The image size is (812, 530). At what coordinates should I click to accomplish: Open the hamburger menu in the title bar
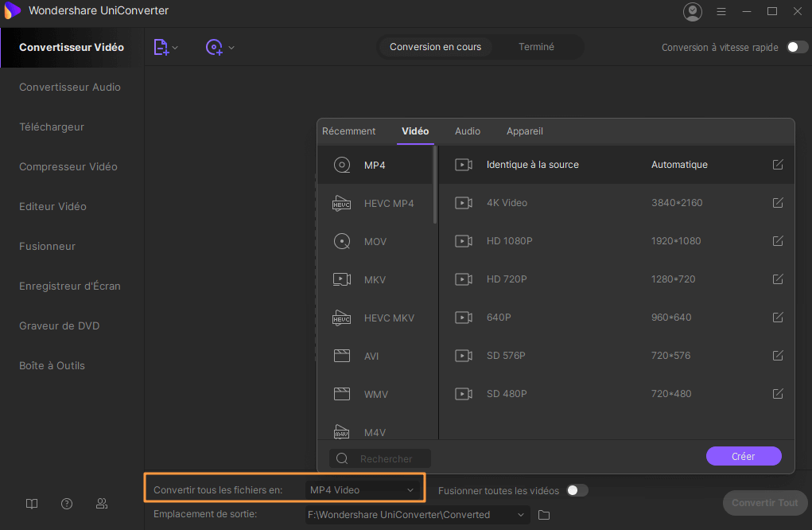721,11
